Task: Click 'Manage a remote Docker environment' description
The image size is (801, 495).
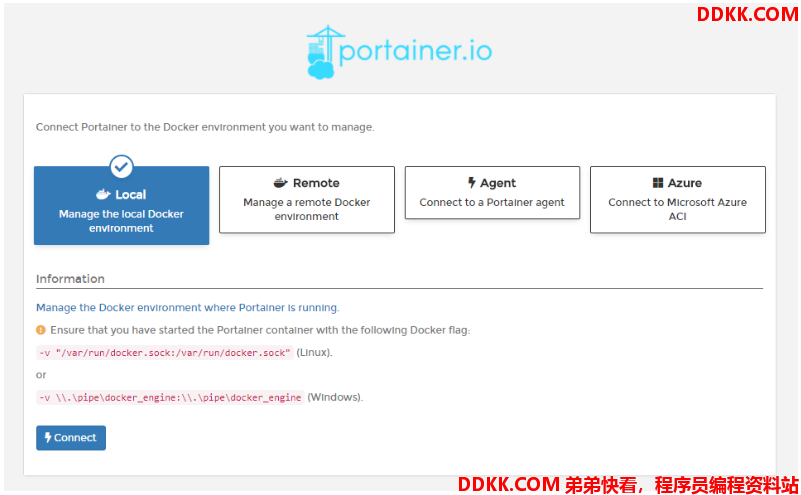Action: [307, 209]
